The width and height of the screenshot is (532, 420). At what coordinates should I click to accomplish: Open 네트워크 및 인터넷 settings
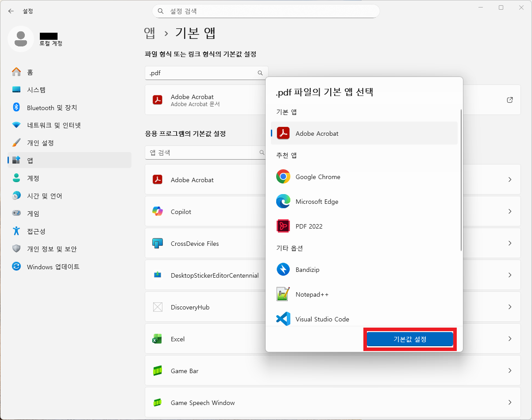(x=69, y=125)
